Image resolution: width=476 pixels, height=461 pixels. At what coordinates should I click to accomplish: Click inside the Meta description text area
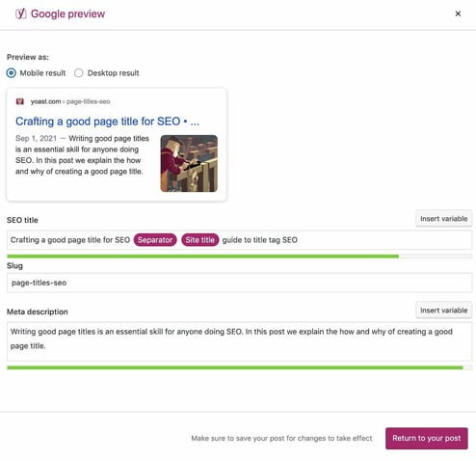point(239,341)
